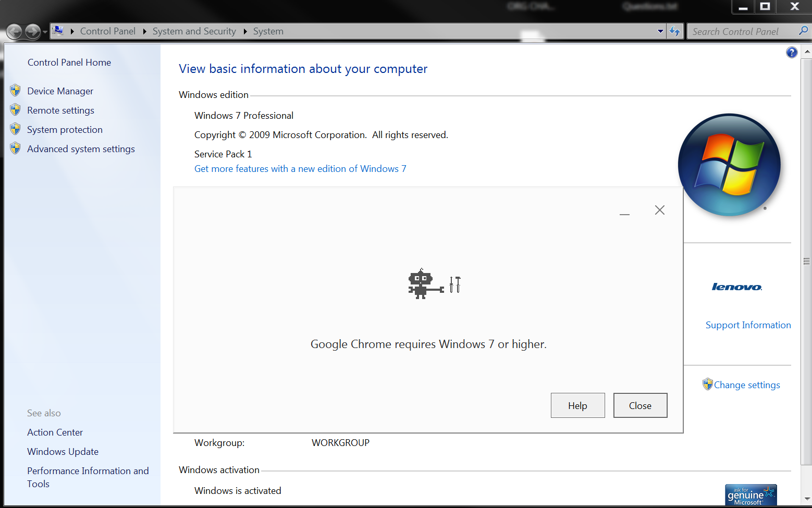Open the Support Information link

pyautogui.click(x=748, y=325)
